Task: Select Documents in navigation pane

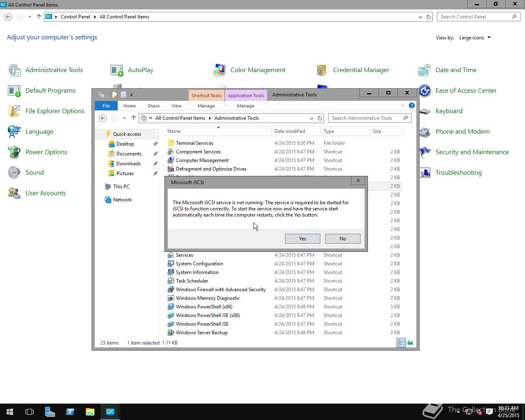Action: tap(129, 154)
